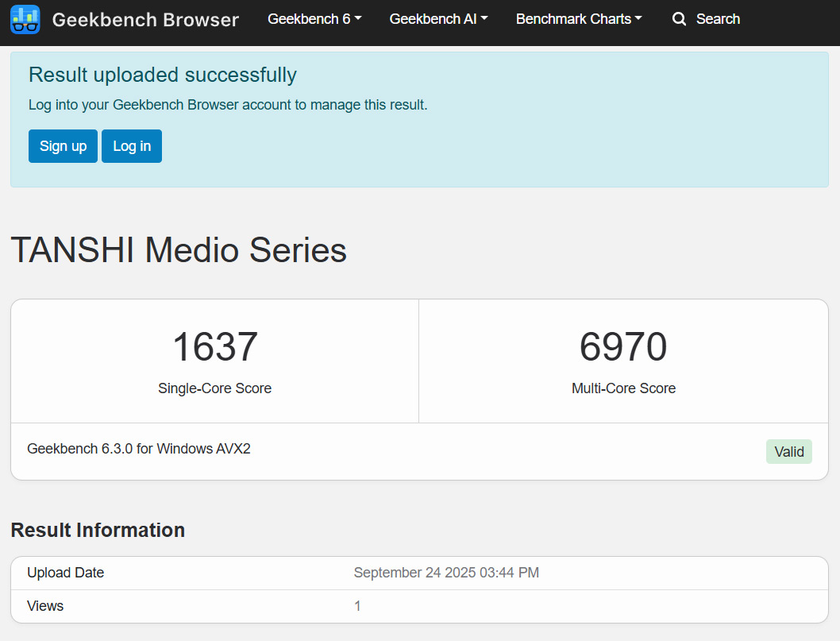
Task: Expand the Geekbench AI dropdown
Action: pyautogui.click(x=438, y=19)
